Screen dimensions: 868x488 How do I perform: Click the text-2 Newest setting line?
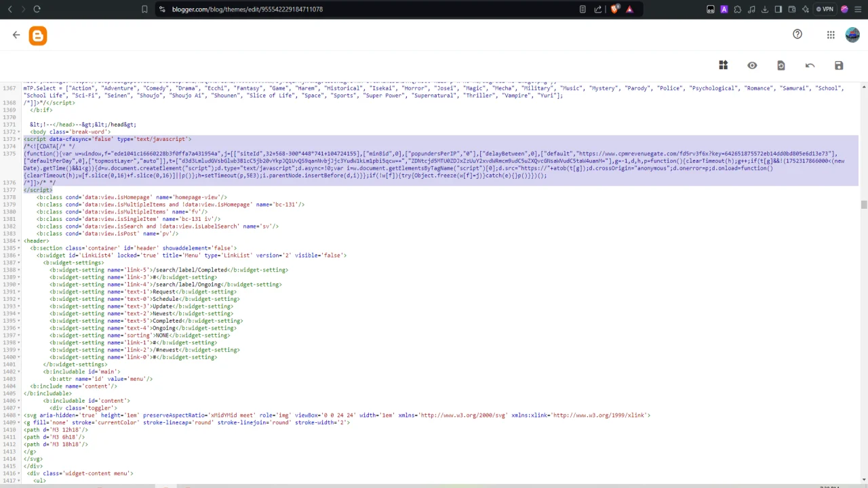[x=141, y=314]
